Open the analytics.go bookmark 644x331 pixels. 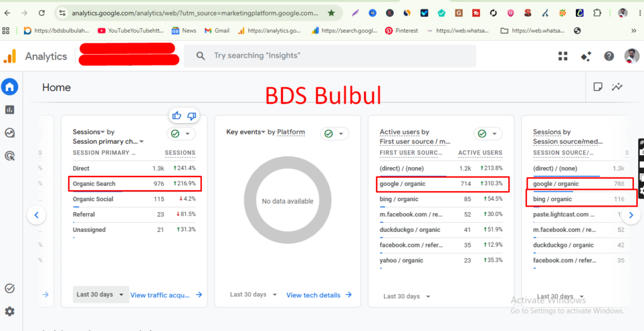pyautogui.click(x=269, y=30)
